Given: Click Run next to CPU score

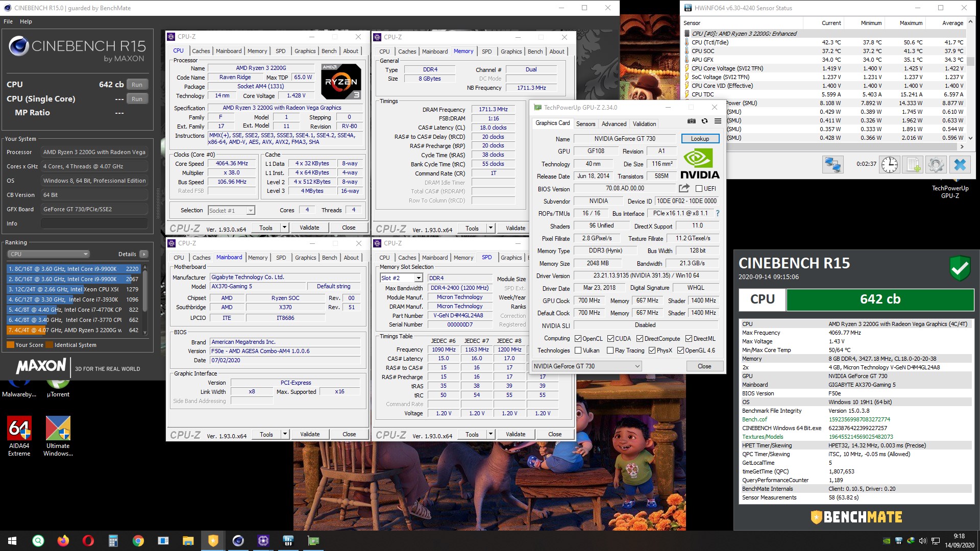Looking at the screenshot, I should click(137, 85).
